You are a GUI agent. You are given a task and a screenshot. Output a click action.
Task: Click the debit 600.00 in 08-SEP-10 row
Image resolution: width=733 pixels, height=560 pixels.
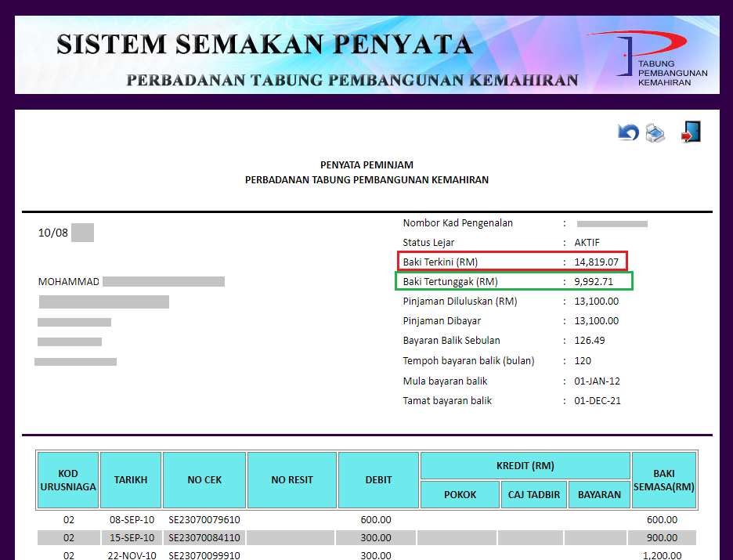(x=376, y=520)
